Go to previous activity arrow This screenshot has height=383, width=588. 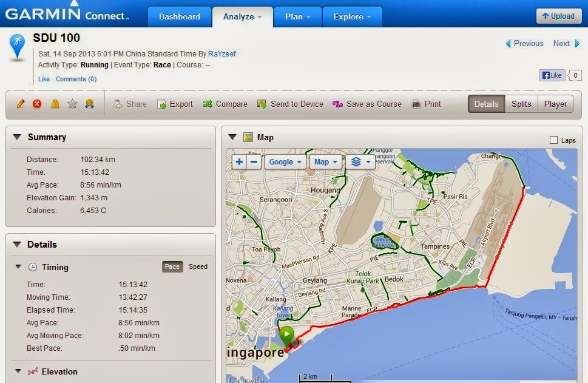click(x=509, y=44)
